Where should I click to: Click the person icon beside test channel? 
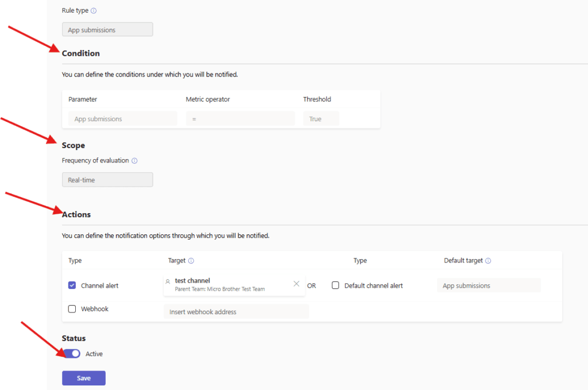pos(168,281)
